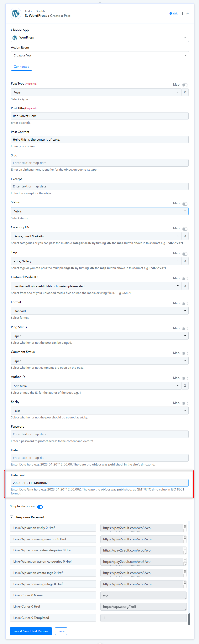
Task: Open the three-dot options menu in the header
Action: point(183,14)
